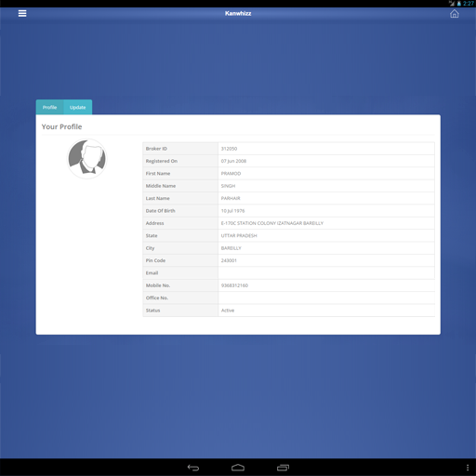The width and height of the screenshot is (476, 476).
Task: Click the Status value Active
Action: click(228, 311)
